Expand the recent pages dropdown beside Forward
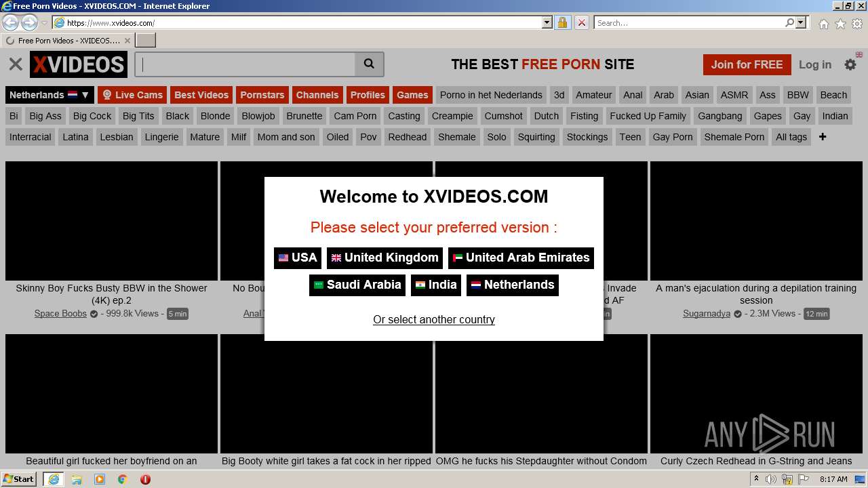Screen dimensions: 868x488 (44, 22)
